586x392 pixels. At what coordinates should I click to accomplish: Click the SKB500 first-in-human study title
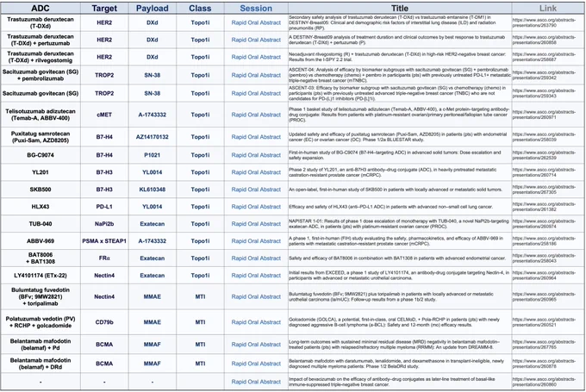point(395,190)
